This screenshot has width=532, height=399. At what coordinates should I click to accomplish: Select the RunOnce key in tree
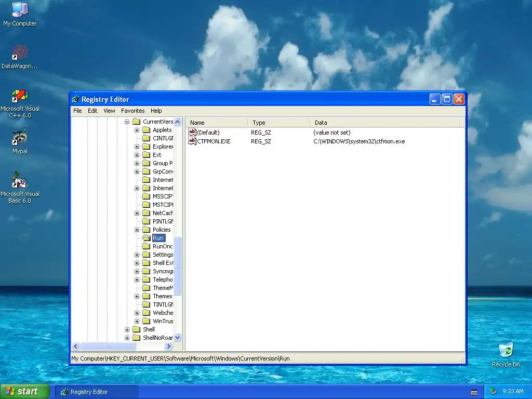click(163, 246)
